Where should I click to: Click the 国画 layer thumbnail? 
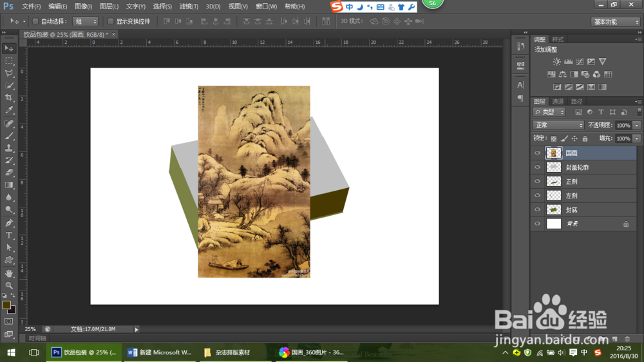pos(554,153)
